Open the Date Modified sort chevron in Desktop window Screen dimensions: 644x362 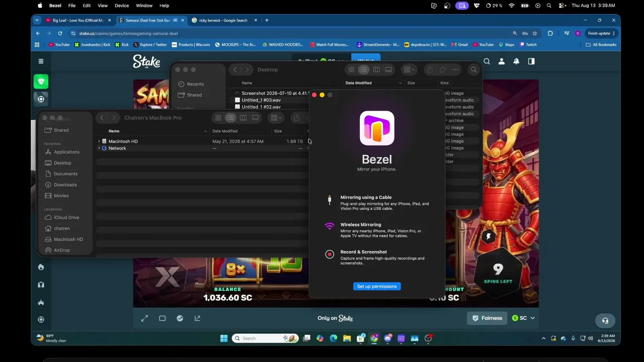click(x=400, y=83)
